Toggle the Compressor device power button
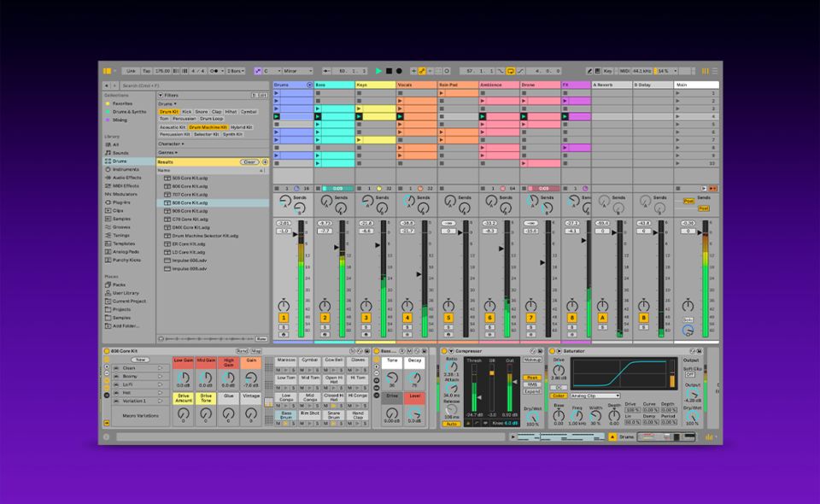 coord(444,351)
